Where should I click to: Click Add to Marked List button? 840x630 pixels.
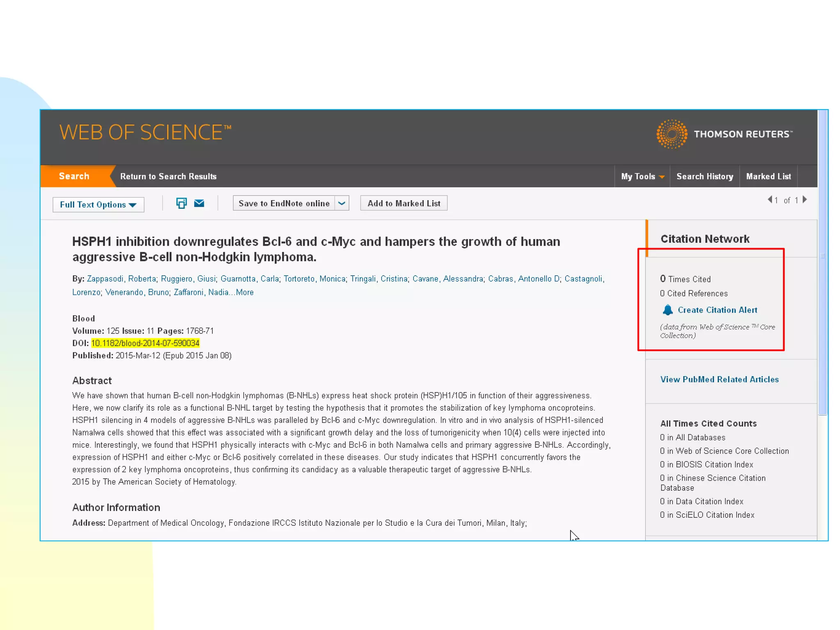coord(404,203)
